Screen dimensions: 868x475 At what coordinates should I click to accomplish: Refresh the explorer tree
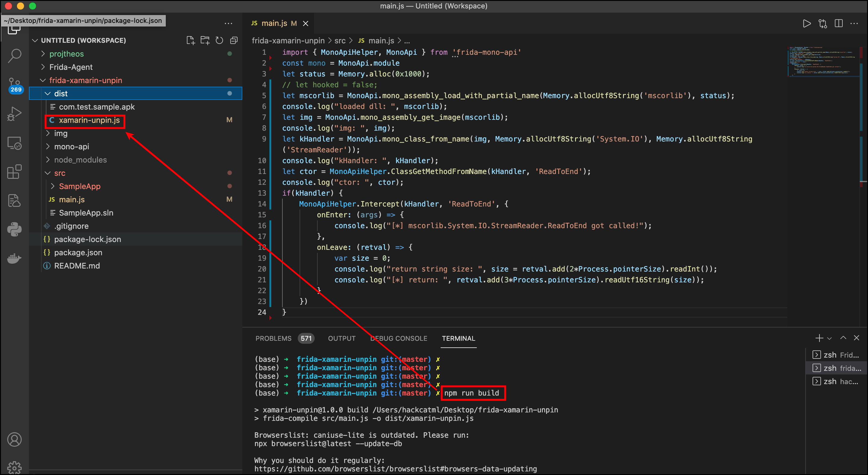click(x=219, y=40)
